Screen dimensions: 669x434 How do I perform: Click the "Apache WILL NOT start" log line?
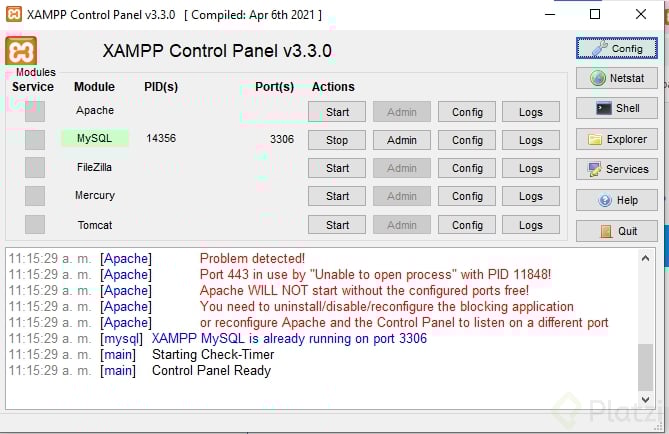tap(364, 291)
